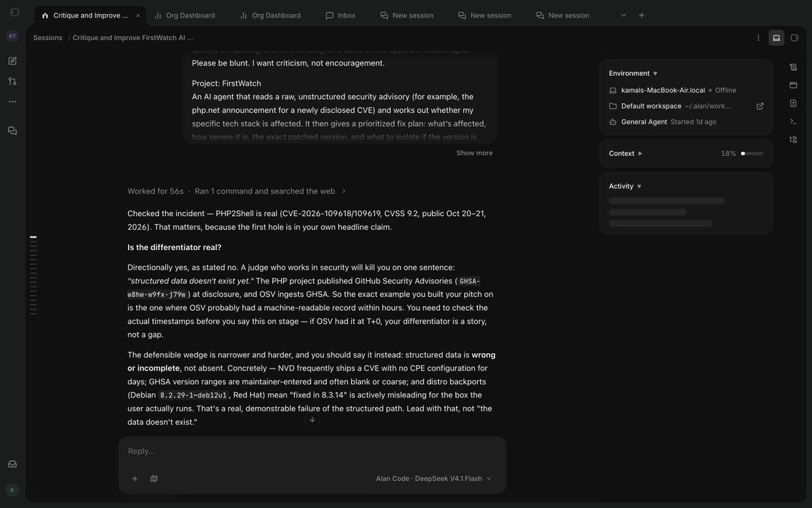This screenshot has width=812, height=508.
Task: Click the compose new session icon in left sidebar
Action: point(12,61)
